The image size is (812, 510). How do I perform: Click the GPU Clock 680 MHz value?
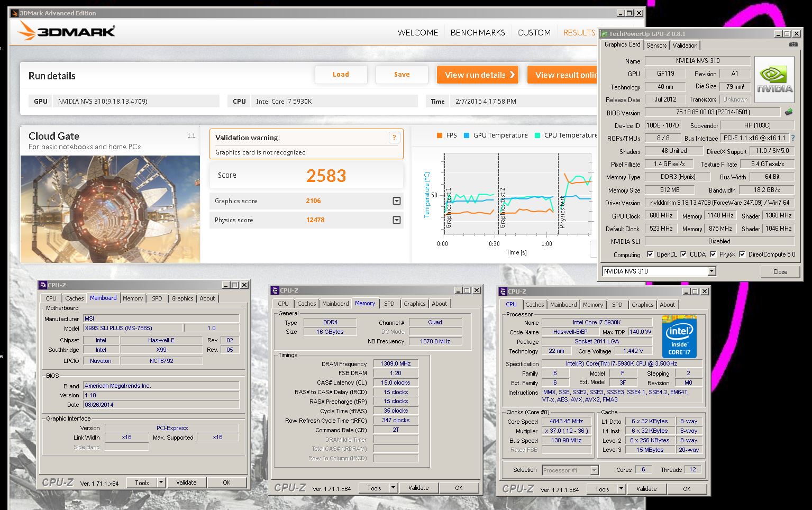click(x=661, y=215)
